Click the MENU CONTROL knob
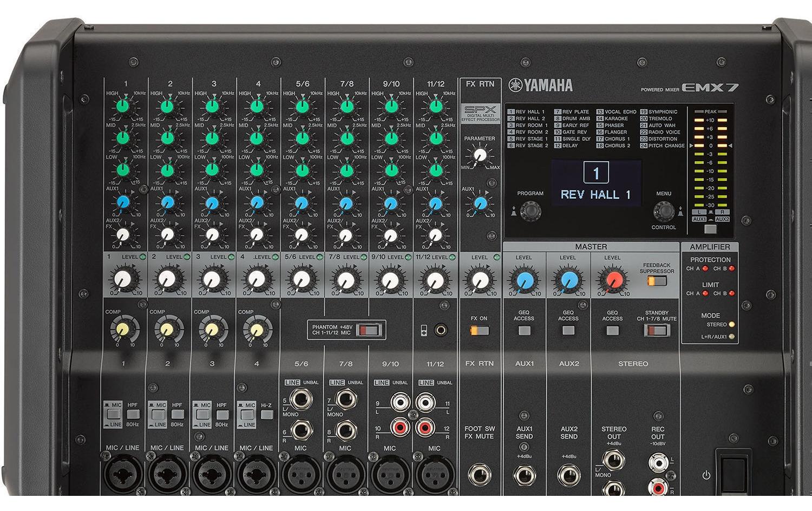 [664, 211]
